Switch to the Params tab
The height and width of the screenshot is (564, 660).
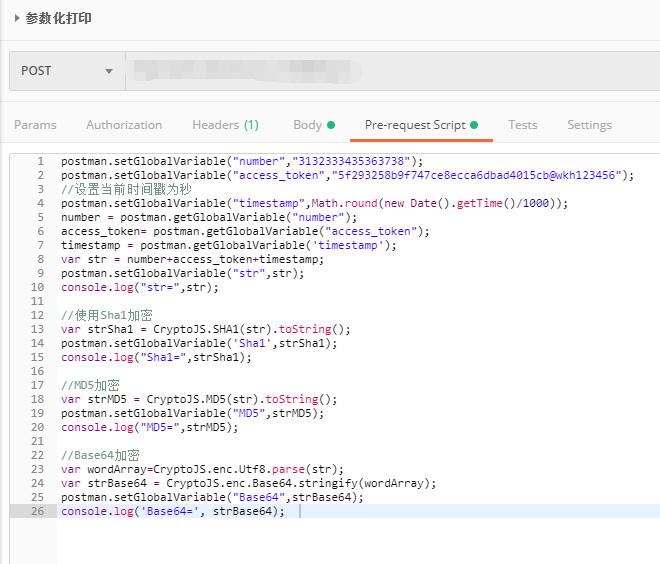point(35,125)
